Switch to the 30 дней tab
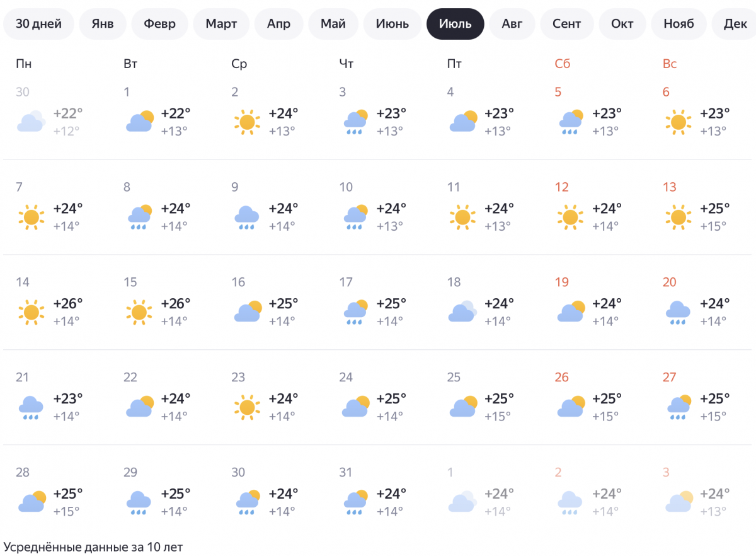This screenshot has width=756, height=556. tap(38, 24)
